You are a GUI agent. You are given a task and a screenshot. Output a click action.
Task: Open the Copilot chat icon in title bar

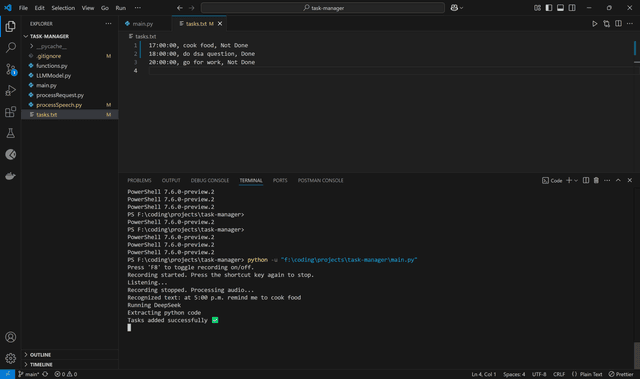[x=454, y=8]
